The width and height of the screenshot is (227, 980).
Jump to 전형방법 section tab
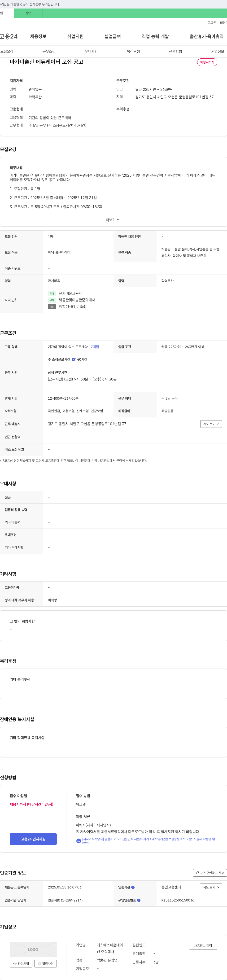point(176,51)
